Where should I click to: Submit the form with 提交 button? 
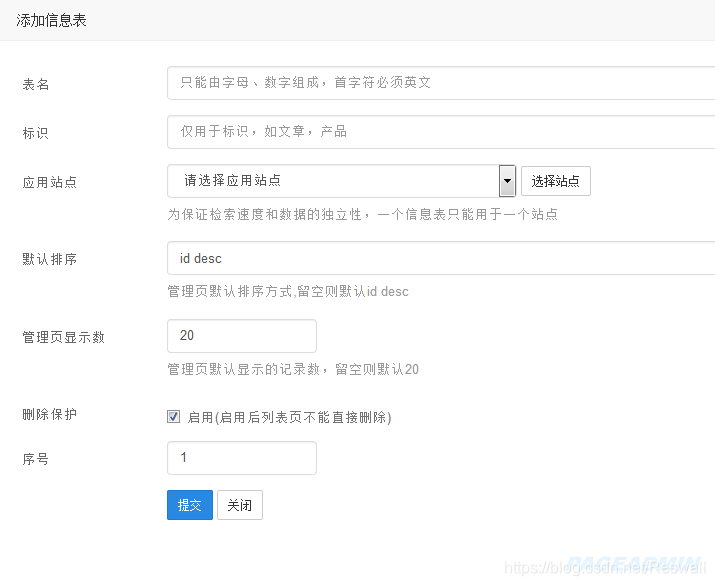pyautogui.click(x=190, y=505)
